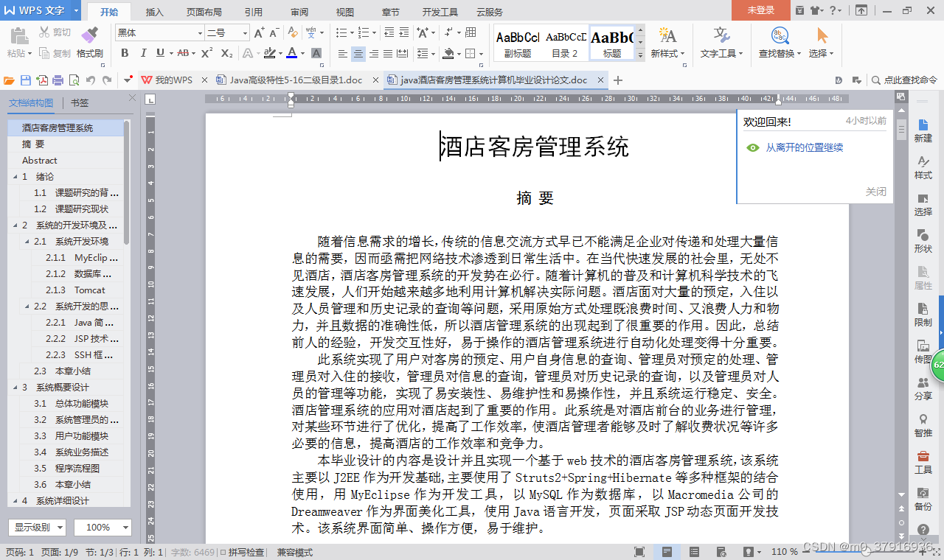Open the 审阅 (Review) ribbon tab

pyautogui.click(x=299, y=12)
